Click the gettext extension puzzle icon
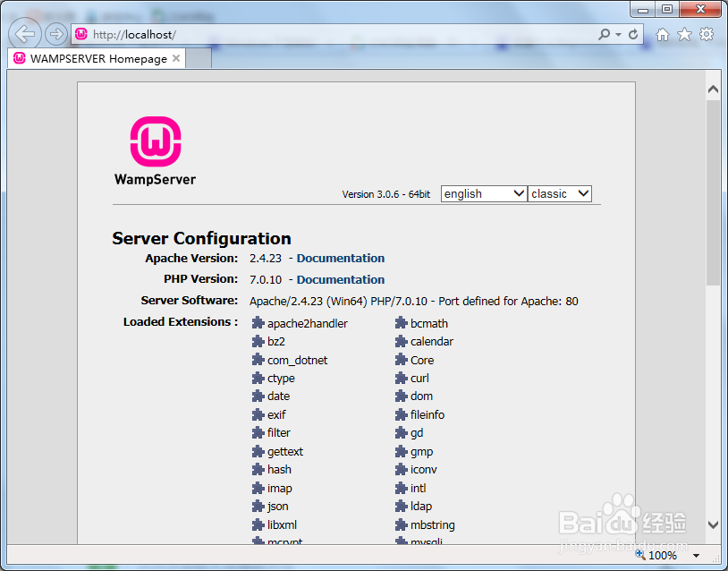The height and width of the screenshot is (571, 728). (x=258, y=451)
